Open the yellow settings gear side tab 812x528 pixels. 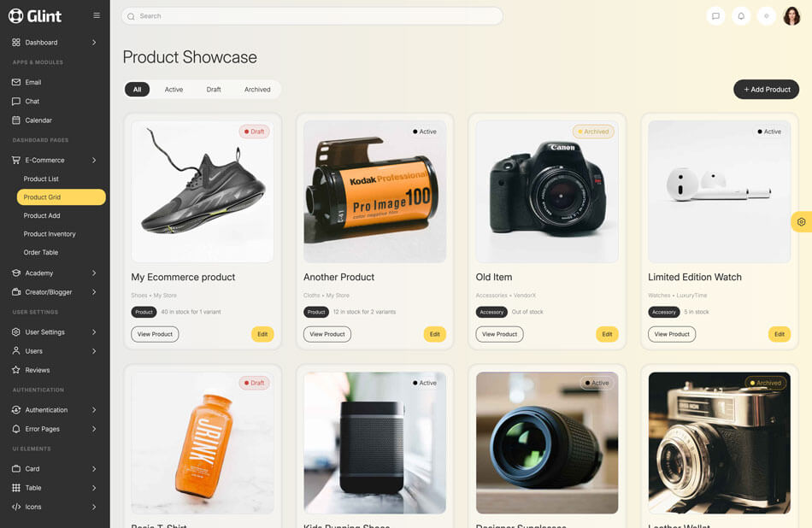click(801, 222)
